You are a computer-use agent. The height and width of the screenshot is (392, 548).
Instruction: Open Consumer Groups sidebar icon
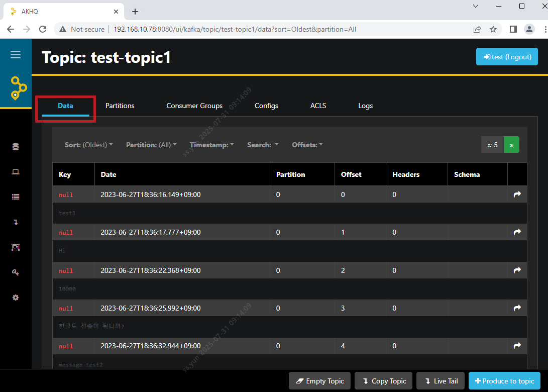[x=16, y=247]
